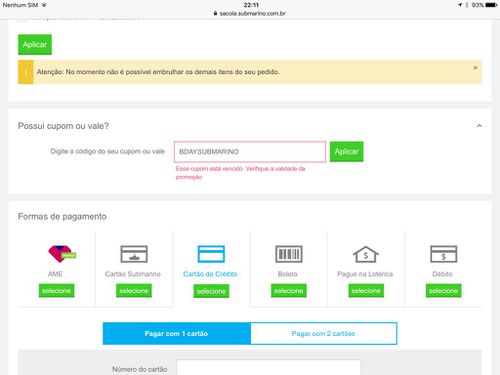Select AME payment via selecione button
The height and width of the screenshot is (375, 500).
coord(56,291)
